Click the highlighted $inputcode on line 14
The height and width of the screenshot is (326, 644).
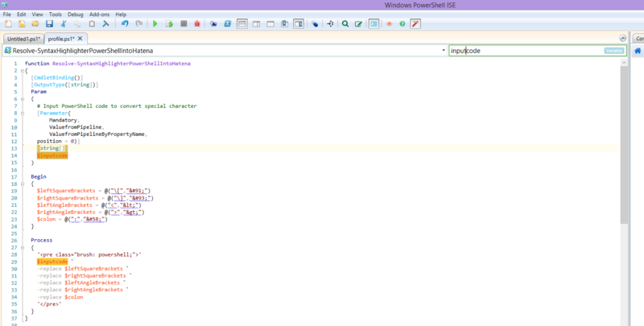[x=52, y=155]
